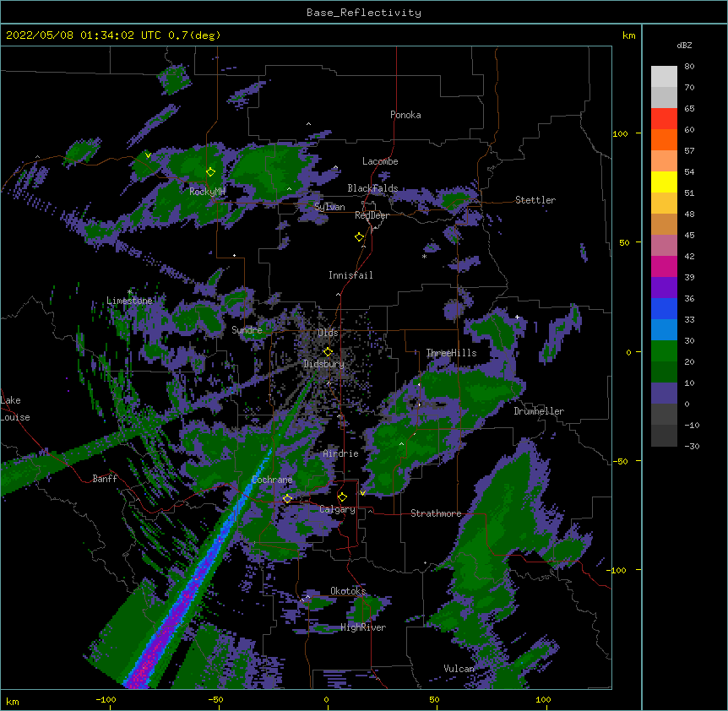Select the 80 value in the dBZ legend
This screenshot has height=711, width=728.
689,67
